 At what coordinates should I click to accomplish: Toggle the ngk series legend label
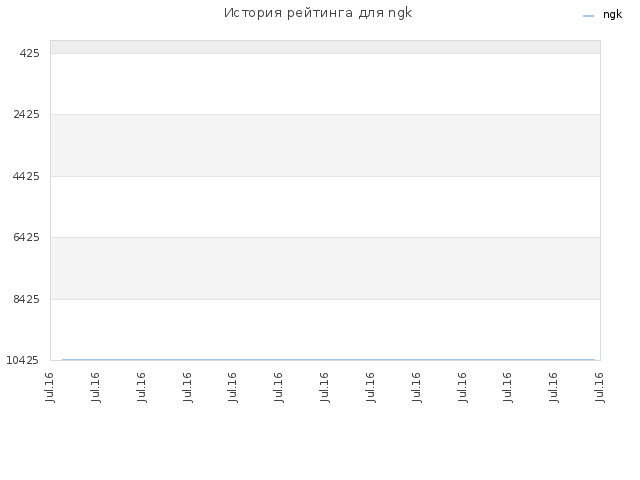(x=612, y=15)
